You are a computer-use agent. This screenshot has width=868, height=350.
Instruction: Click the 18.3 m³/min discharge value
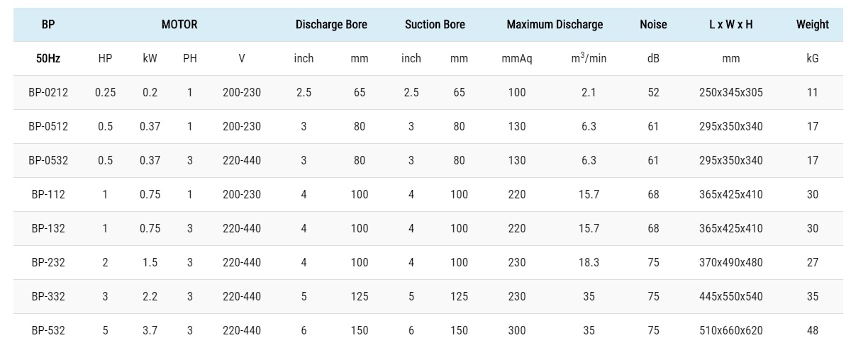point(589,262)
